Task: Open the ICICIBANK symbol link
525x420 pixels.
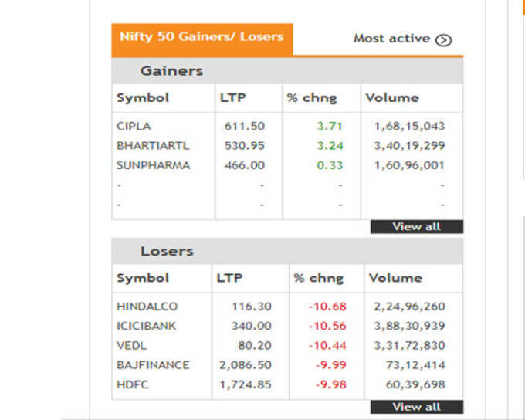Action: (146, 326)
